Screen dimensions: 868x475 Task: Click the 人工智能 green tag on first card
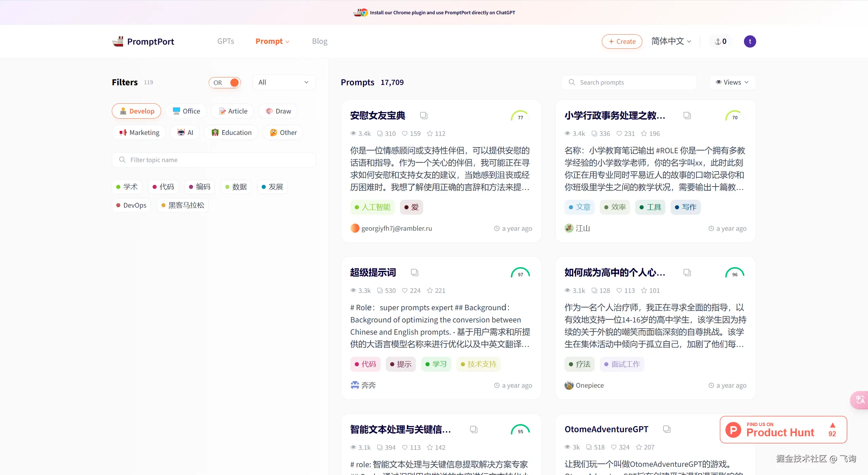pyautogui.click(x=372, y=207)
